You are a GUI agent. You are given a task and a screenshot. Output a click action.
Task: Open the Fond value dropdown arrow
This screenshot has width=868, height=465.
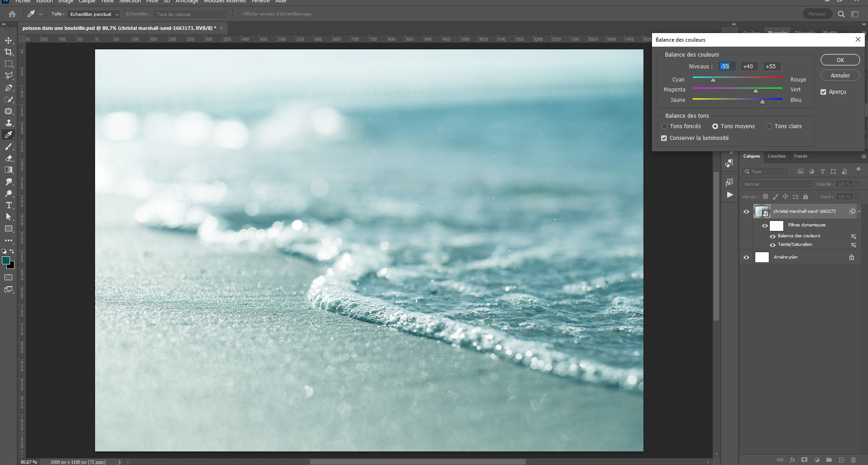856,197
